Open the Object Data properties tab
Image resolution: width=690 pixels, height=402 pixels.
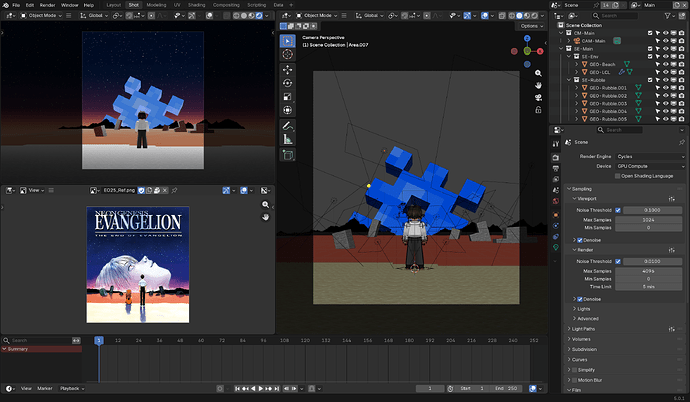click(x=556, y=248)
